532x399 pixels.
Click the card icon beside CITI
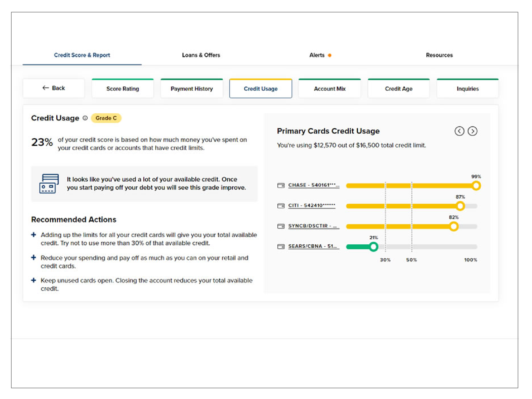point(281,206)
